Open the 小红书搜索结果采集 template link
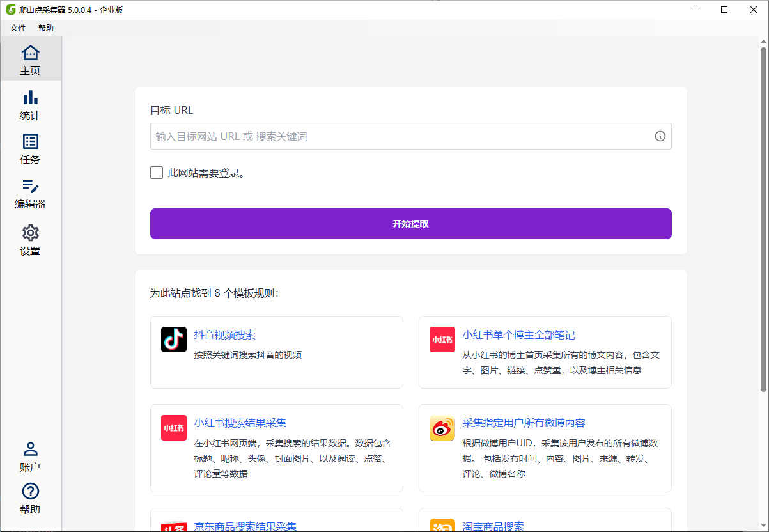769x532 pixels. (x=240, y=423)
